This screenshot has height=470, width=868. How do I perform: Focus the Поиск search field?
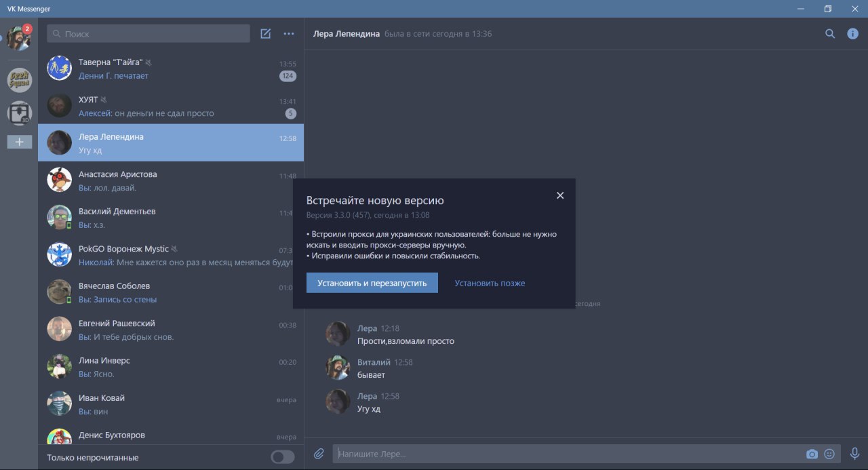coord(149,34)
